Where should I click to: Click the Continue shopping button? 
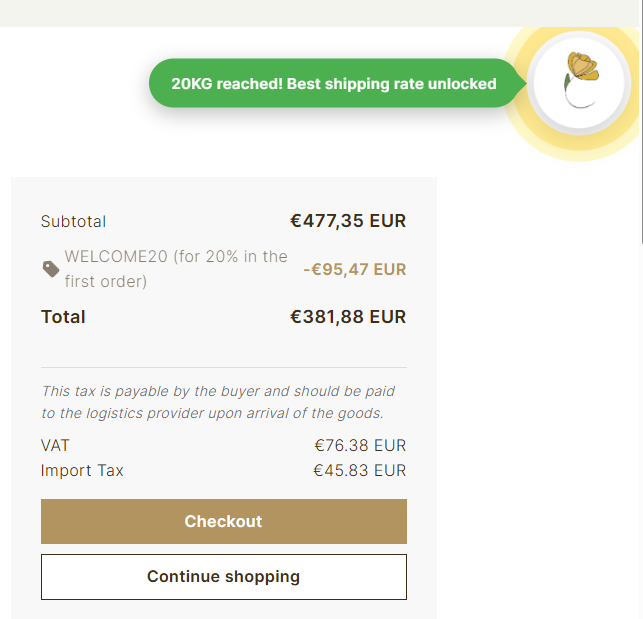(x=223, y=577)
